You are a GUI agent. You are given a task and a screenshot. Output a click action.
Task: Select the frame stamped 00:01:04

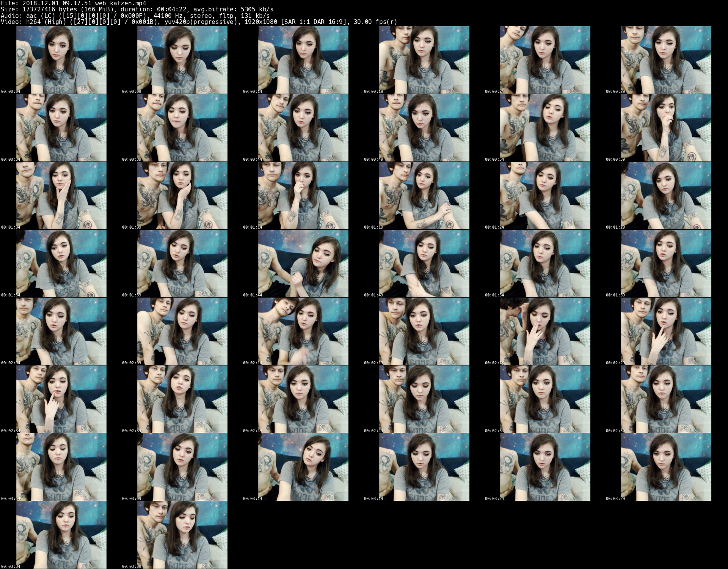[x=61, y=196]
